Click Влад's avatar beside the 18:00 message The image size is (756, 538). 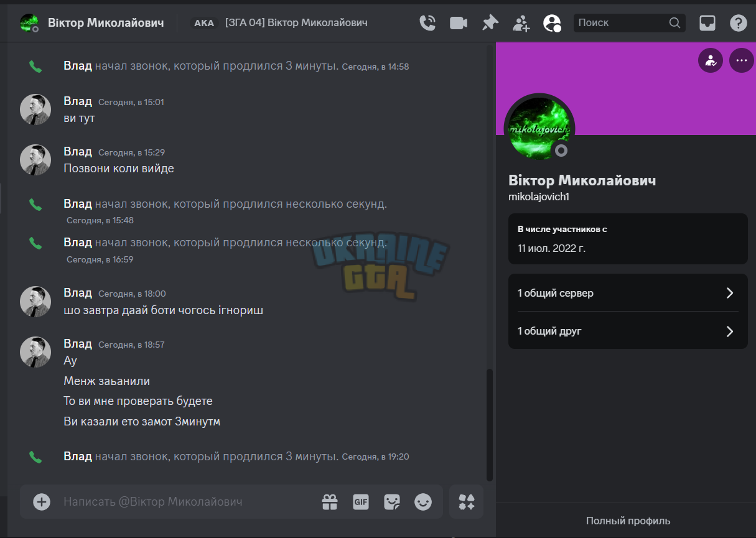pyautogui.click(x=35, y=301)
